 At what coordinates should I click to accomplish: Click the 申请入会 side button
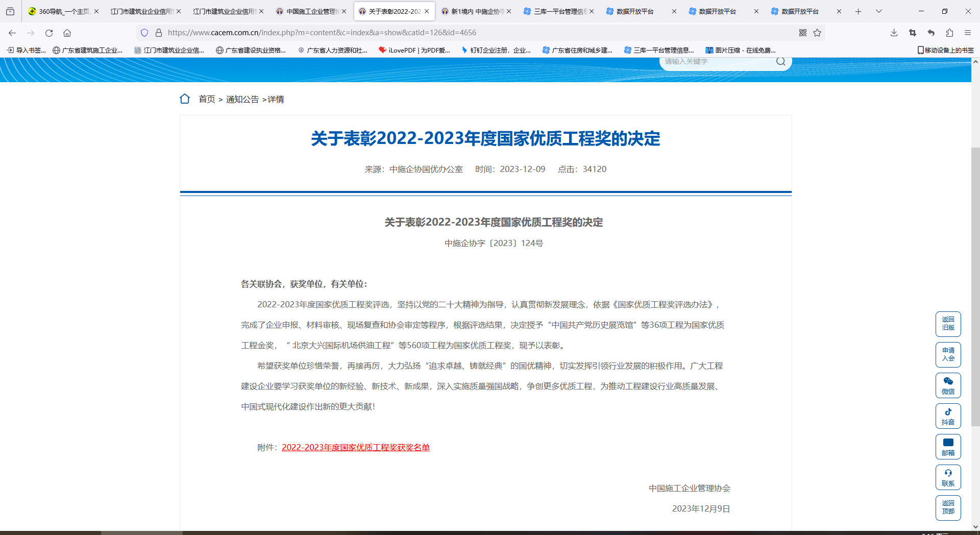click(x=948, y=355)
